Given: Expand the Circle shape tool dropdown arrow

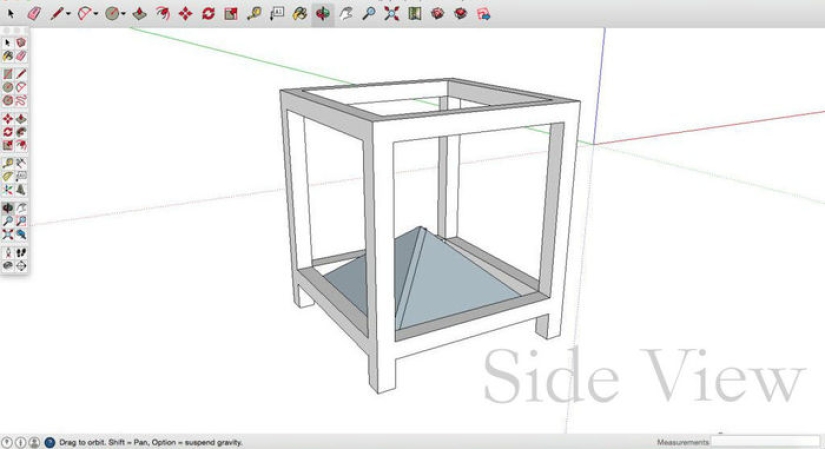Looking at the screenshot, I should click(x=122, y=14).
